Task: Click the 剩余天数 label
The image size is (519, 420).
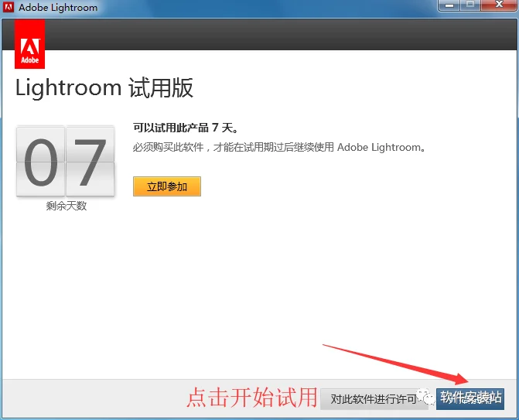Action: coord(67,206)
